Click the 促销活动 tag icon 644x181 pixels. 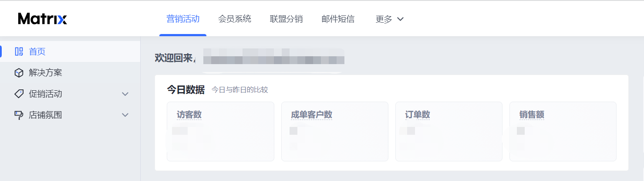pyautogui.click(x=19, y=94)
